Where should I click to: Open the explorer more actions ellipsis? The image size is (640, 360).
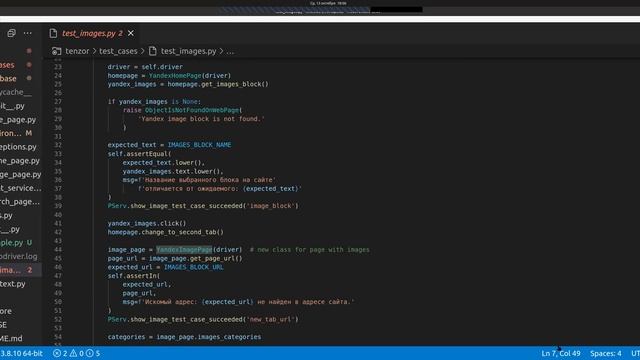pyautogui.click(x=27, y=33)
